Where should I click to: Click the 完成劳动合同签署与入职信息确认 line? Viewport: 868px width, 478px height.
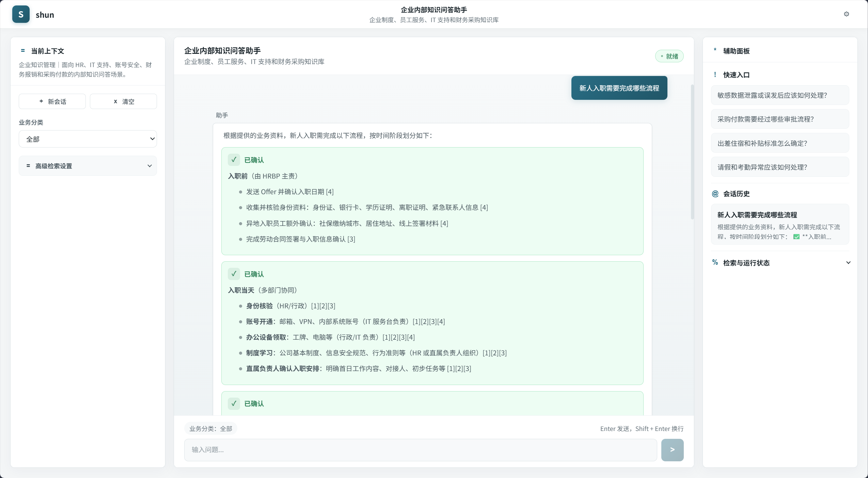(300, 239)
